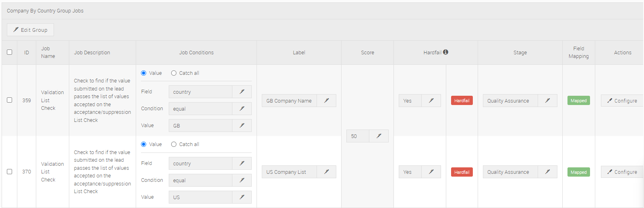Toggle the select-all checkbox in table header
The image size is (644, 208).
pos(10,52)
